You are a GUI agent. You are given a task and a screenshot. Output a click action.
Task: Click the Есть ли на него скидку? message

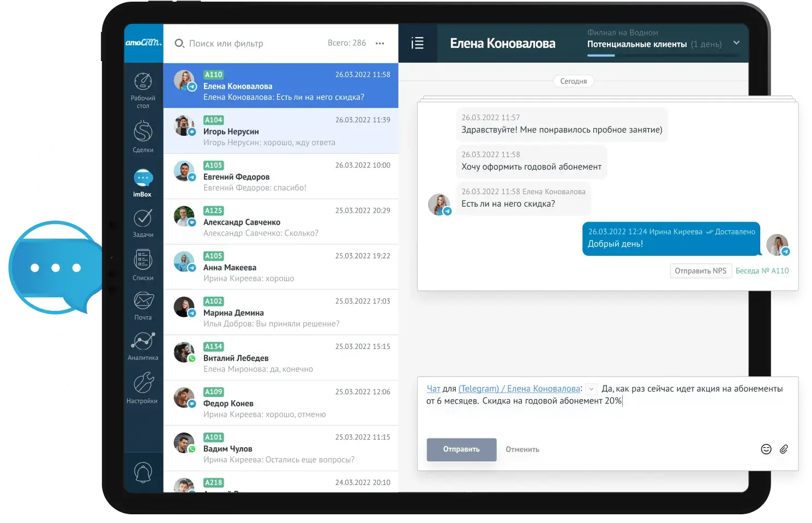coord(523,198)
